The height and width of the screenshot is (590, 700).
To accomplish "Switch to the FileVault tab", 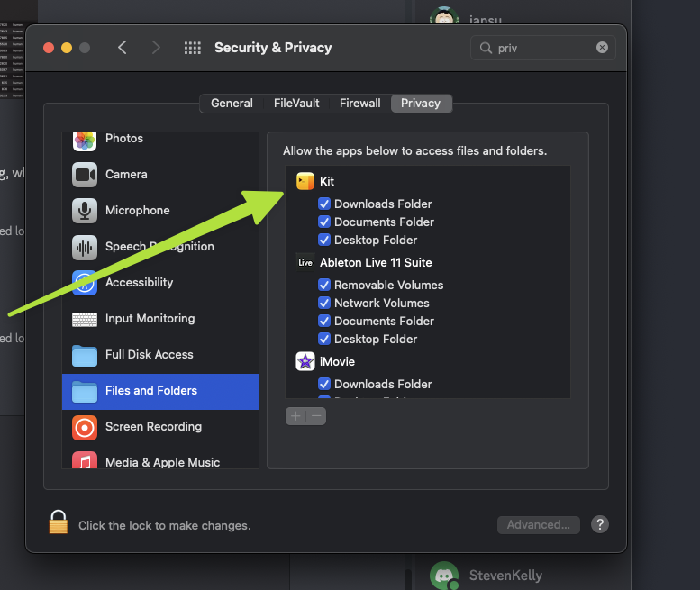I will coord(296,103).
